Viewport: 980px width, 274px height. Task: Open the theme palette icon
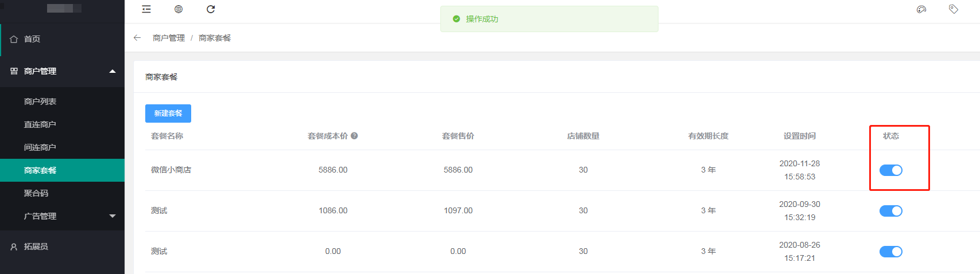[921, 9]
